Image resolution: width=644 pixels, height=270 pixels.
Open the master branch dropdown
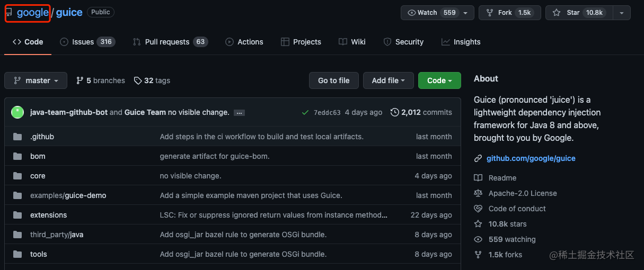[36, 80]
